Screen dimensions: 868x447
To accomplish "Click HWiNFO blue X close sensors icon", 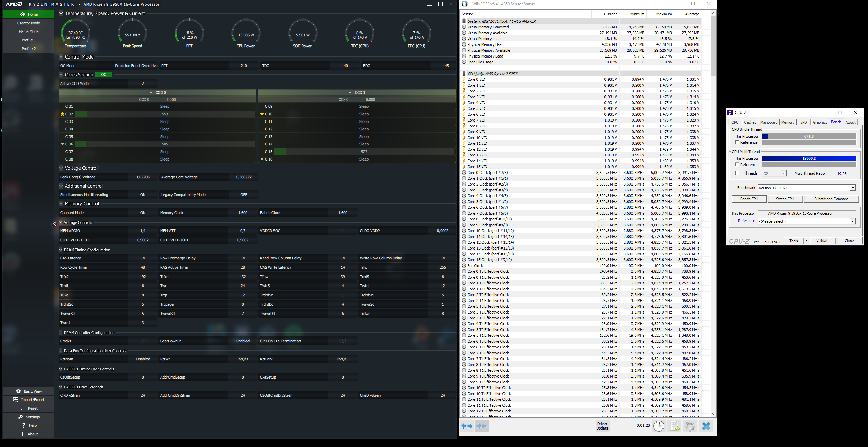I will [706, 426].
